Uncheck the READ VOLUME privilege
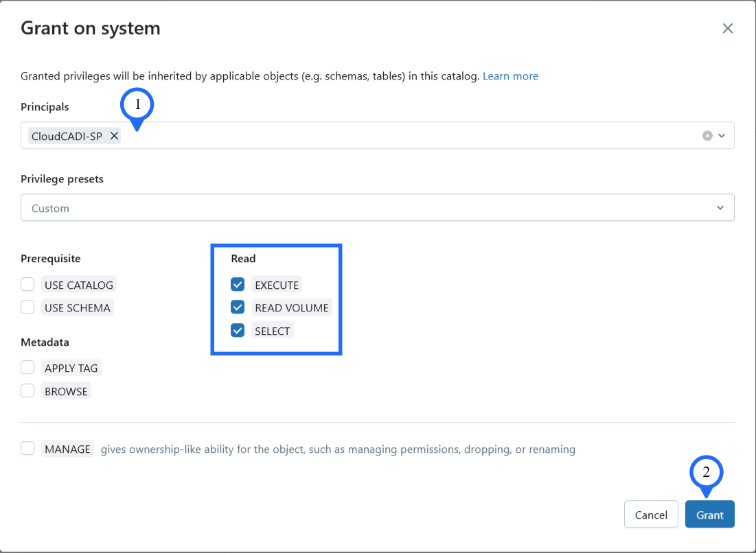Image resolution: width=756 pixels, height=553 pixels. click(x=238, y=307)
